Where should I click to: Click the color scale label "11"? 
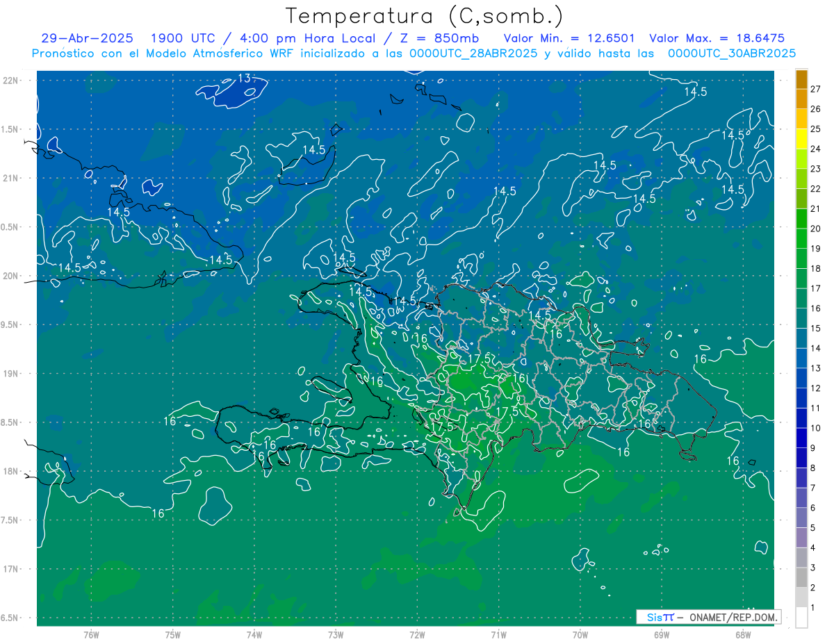(816, 408)
